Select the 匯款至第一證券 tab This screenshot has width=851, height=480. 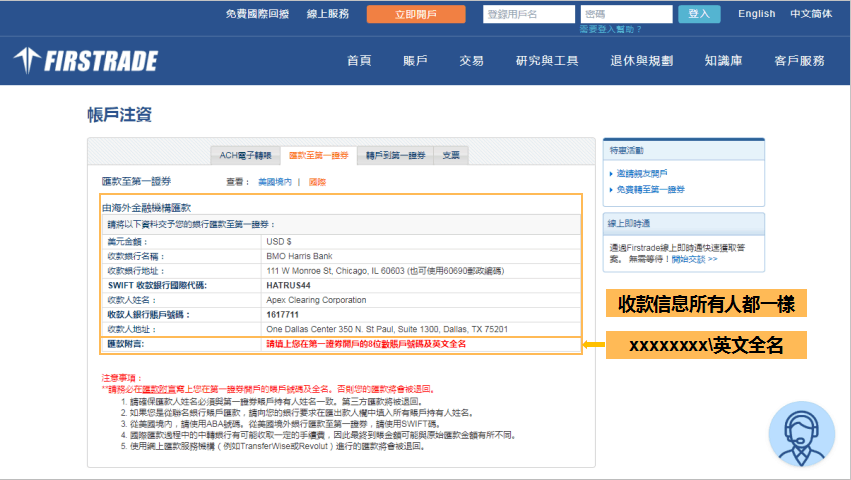[x=319, y=155]
